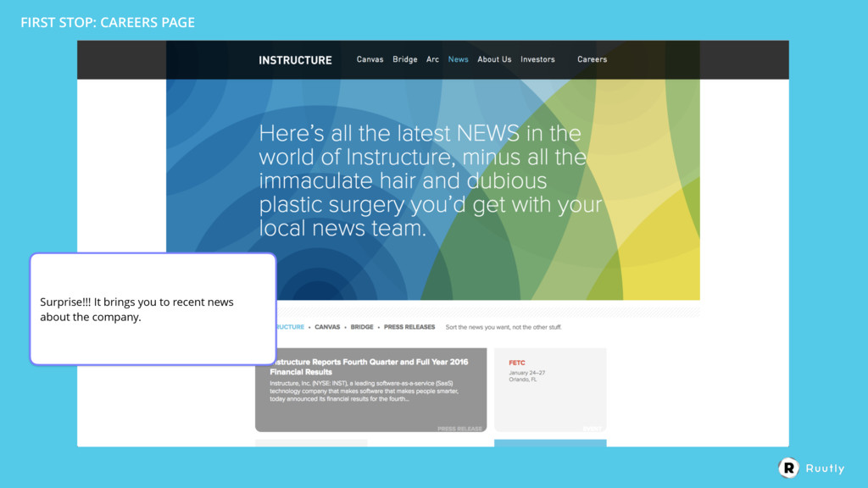Click the hero headline about latest NEWS
This screenshot has height=488, width=868.
click(x=430, y=180)
